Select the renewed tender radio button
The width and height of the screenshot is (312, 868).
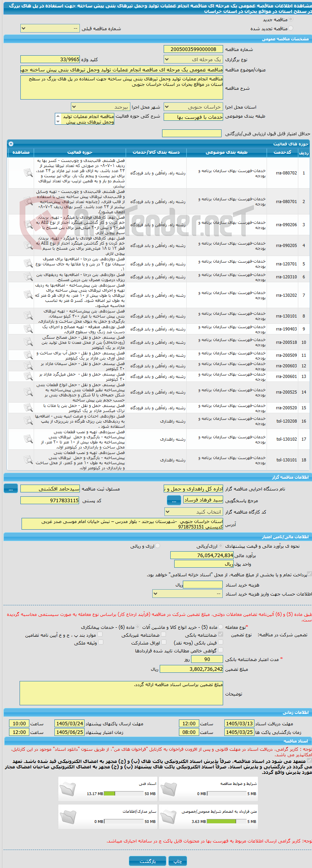tap(290, 29)
